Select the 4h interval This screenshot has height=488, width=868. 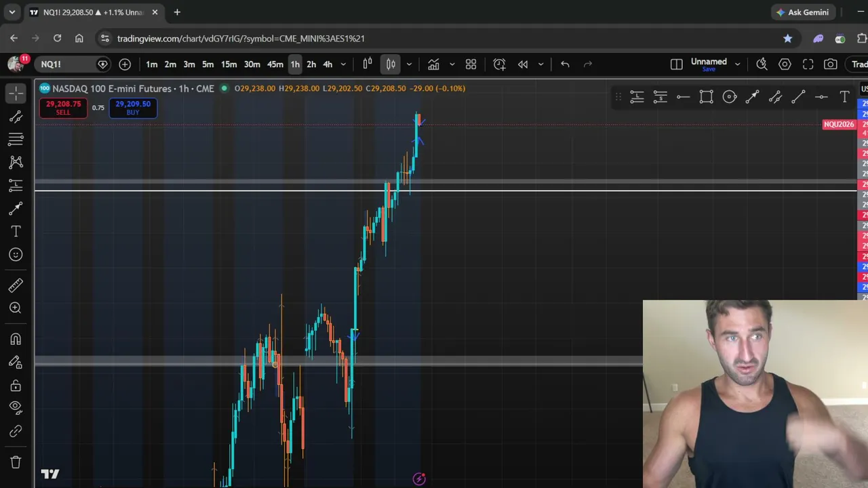tap(328, 64)
